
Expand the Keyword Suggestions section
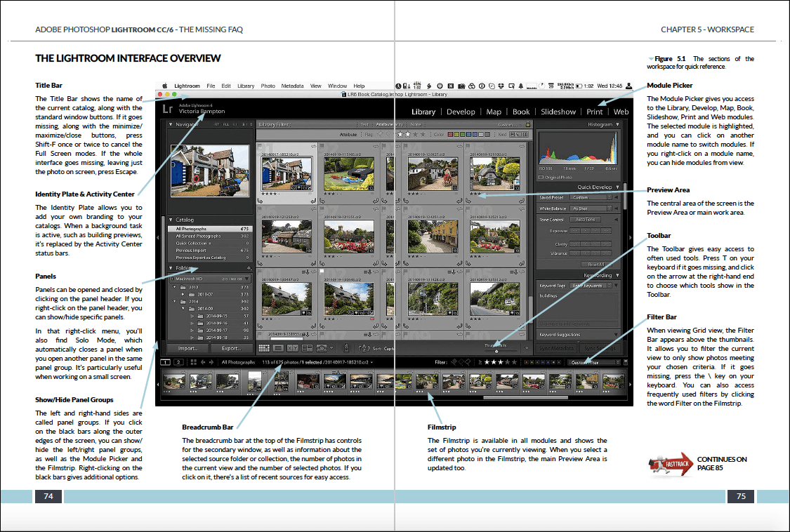click(616, 335)
